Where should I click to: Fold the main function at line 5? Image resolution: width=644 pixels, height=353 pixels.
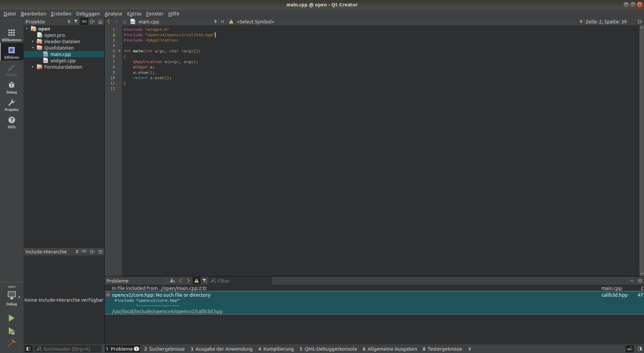[119, 51]
